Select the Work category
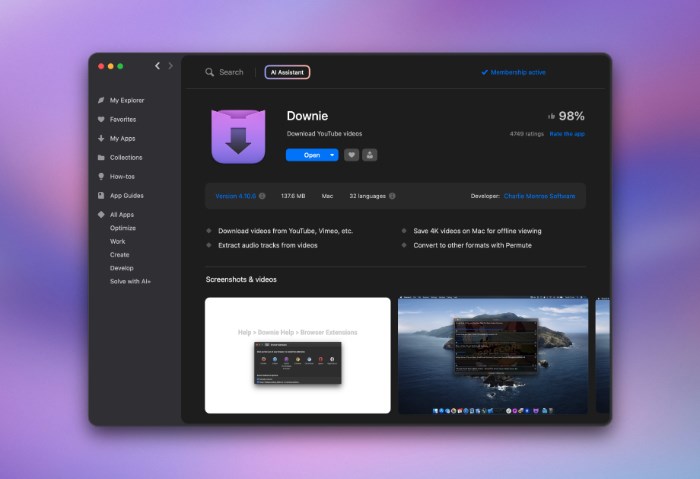The width and height of the screenshot is (700, 479). point(117,242)
